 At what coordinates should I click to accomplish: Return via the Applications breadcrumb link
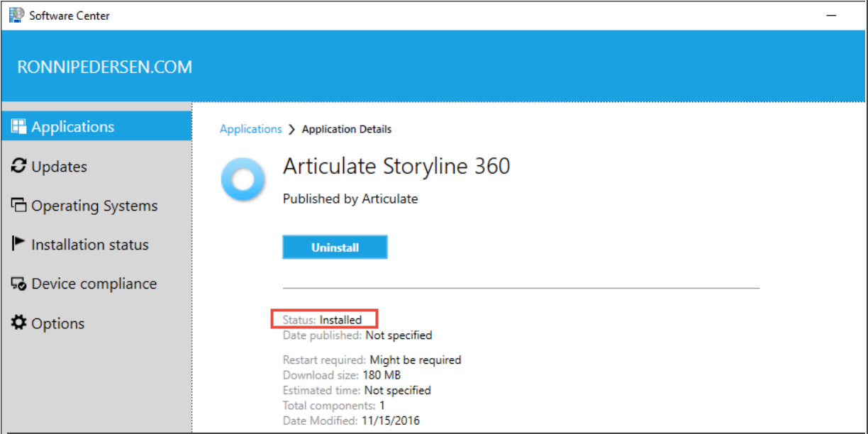[x=250, y=129]
